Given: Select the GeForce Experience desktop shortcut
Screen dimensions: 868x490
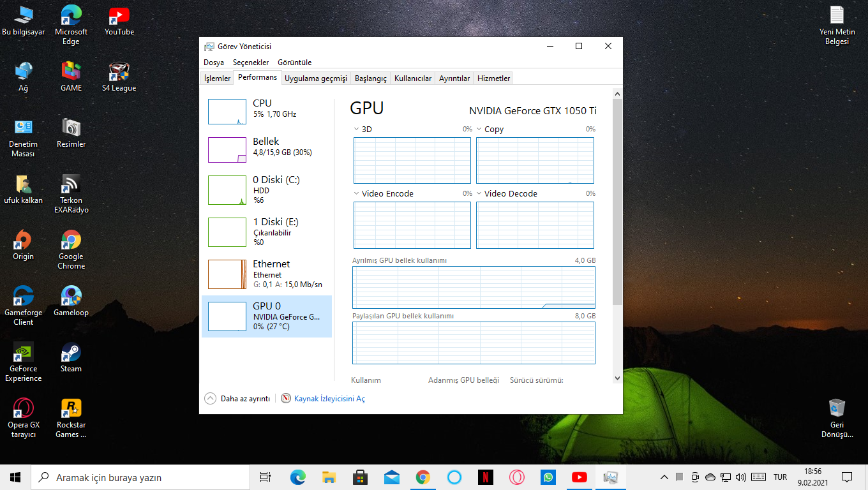Looking at the screenshot, I should pos(24,362).
